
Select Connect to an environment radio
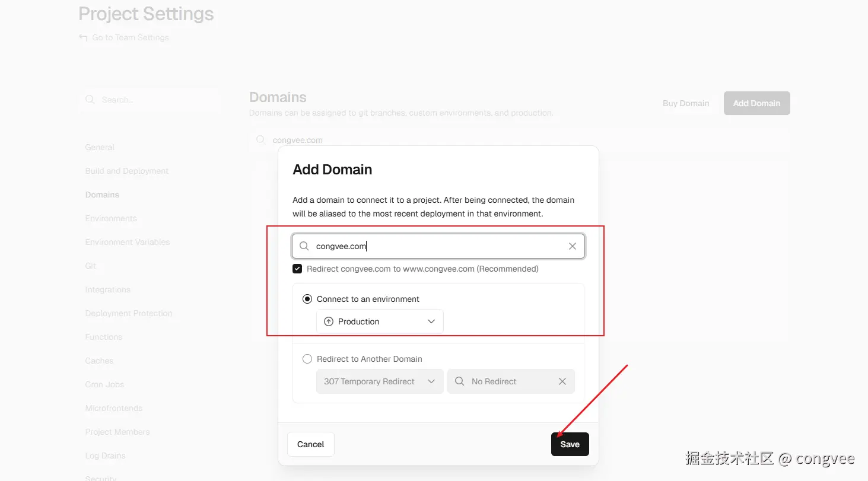point(307,299)
